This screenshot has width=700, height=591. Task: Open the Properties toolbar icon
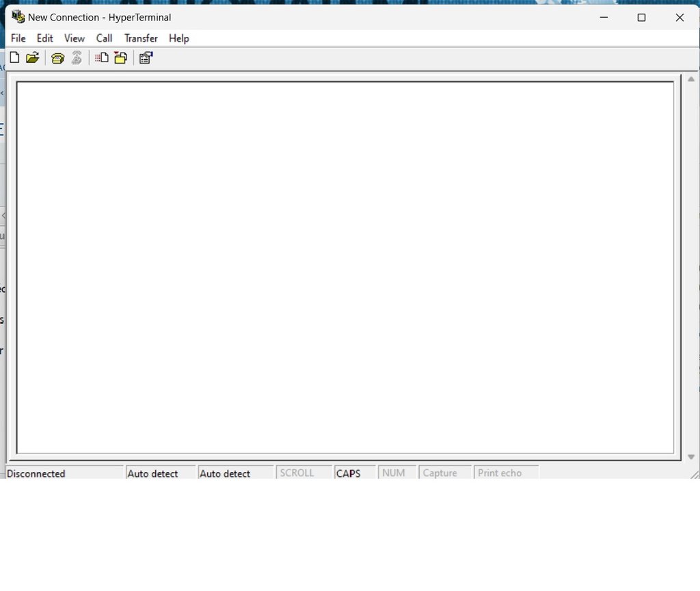pyautogui.click(x=146, y=57)
